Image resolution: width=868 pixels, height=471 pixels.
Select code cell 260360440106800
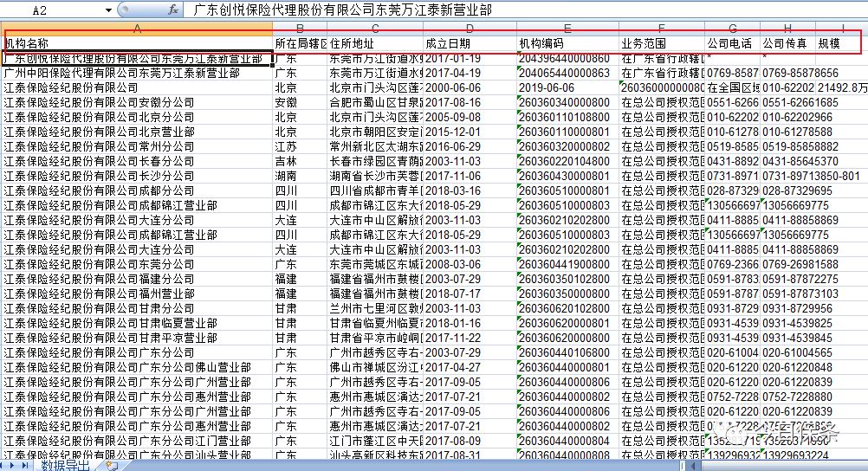[x=567, y=352]
